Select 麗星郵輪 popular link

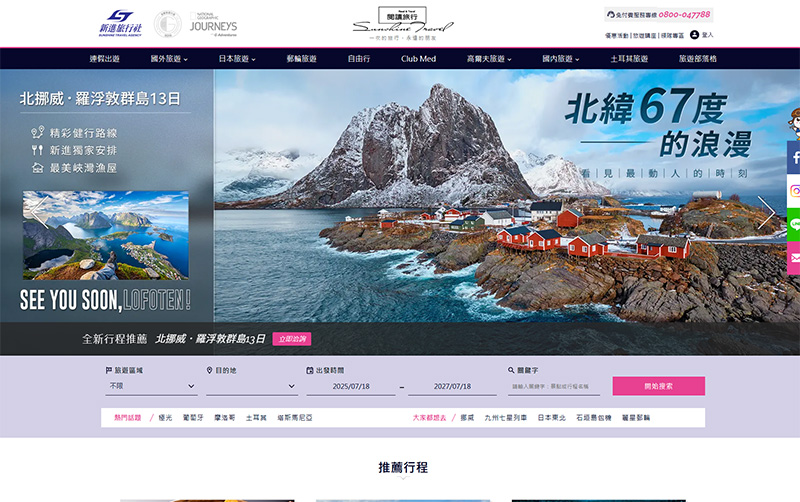(636, 417)
